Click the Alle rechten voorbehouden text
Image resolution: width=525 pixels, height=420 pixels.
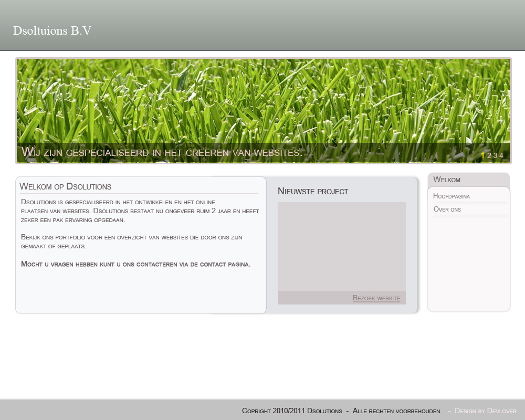[x=397, y=411]
